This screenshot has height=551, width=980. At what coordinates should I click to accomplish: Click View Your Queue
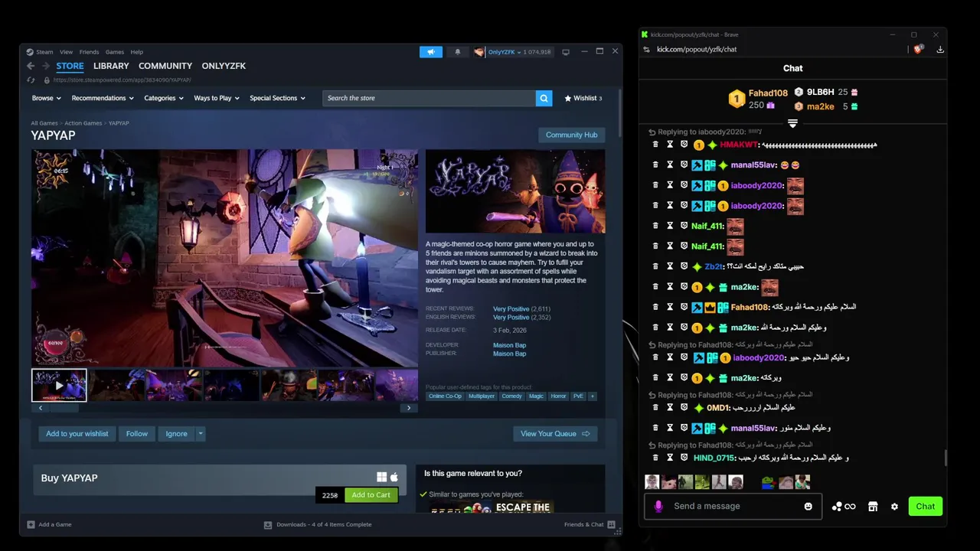[x=555, y=434]
